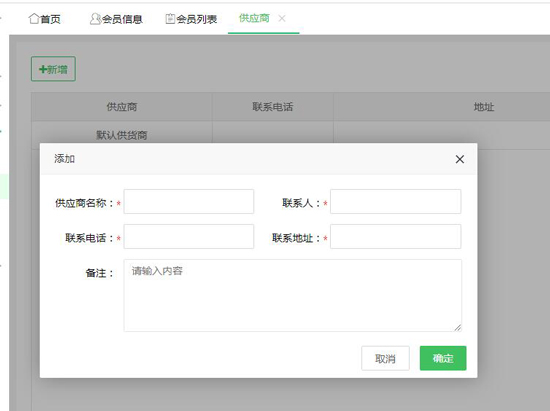Click the 联系电话 column header
The image size is (550, 411).
[273, 107]
